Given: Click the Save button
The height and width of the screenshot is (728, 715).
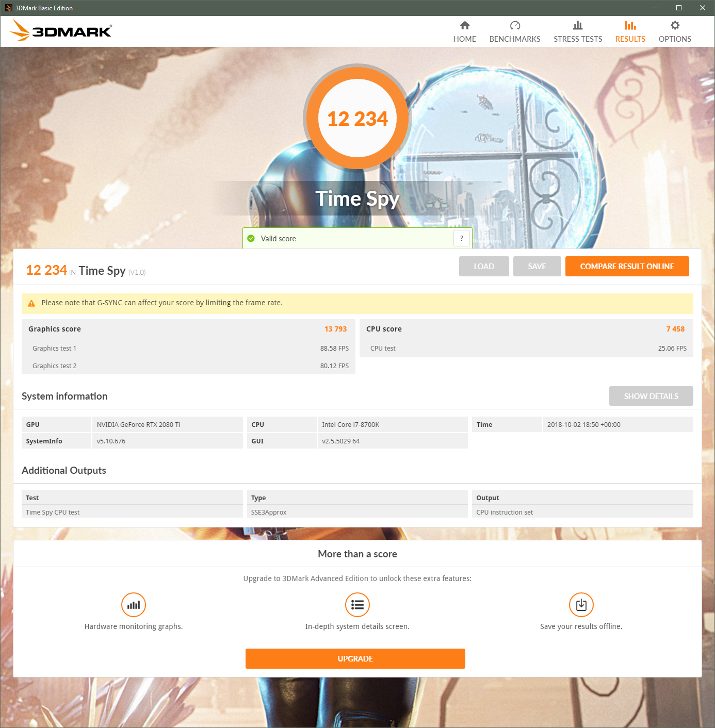Looking at the screenshot, I should coord(537,266).
